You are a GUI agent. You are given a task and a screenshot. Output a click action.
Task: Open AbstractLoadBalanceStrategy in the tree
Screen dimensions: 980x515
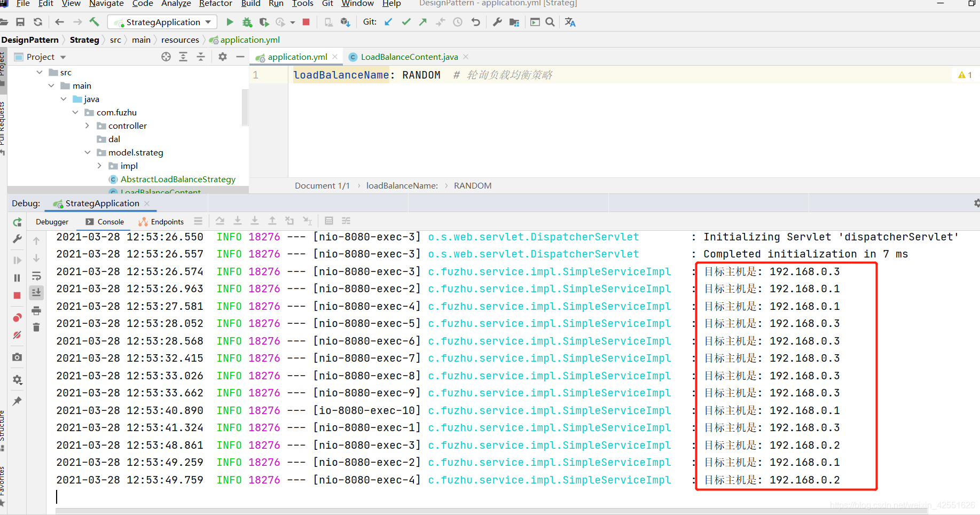pos(178,179)
